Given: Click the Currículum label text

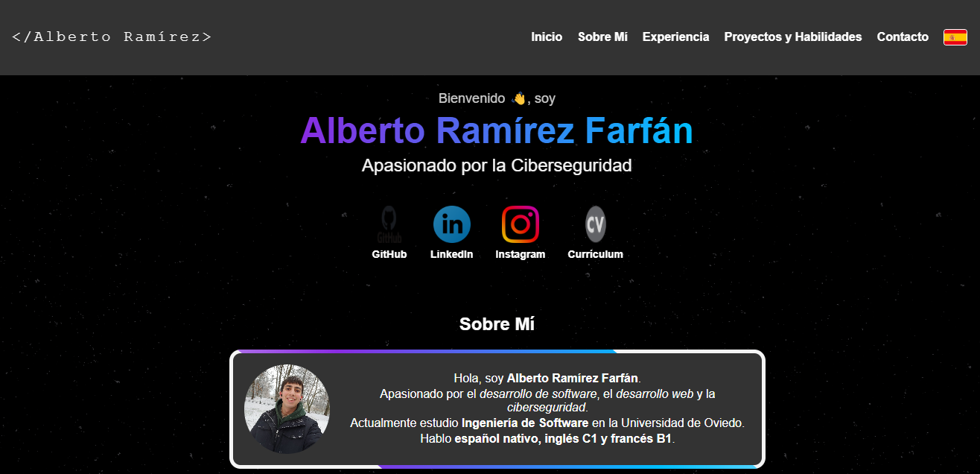Looking at the screenshot, I should [595, 254].
